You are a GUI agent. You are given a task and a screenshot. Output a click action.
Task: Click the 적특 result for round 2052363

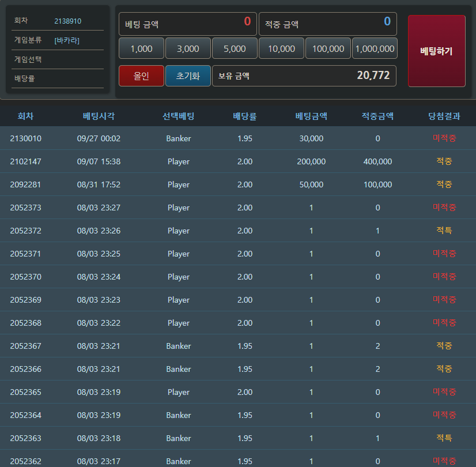444,438
